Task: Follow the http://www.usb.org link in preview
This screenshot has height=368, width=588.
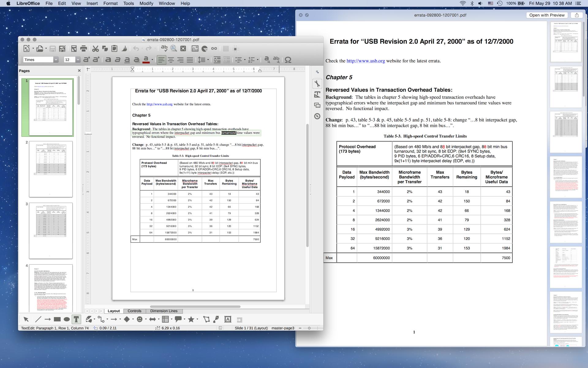Action: coord(365,61)
